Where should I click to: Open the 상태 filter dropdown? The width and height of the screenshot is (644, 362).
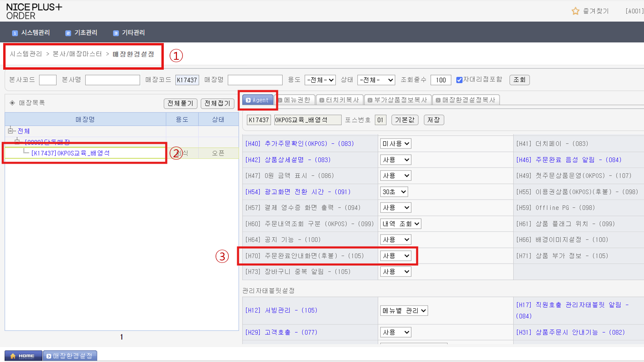376,80
